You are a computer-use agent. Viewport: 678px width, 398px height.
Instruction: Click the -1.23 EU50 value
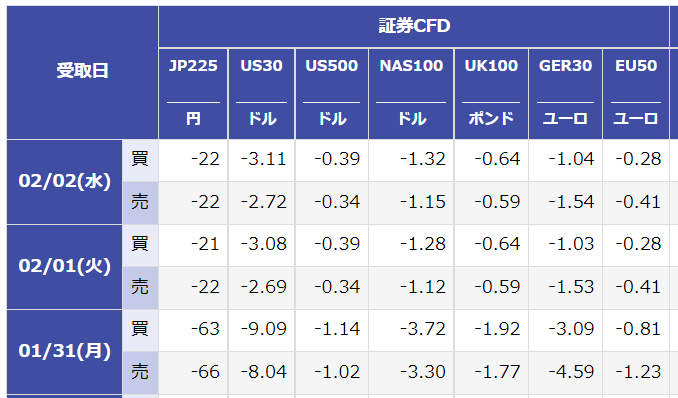pos(636,372)
